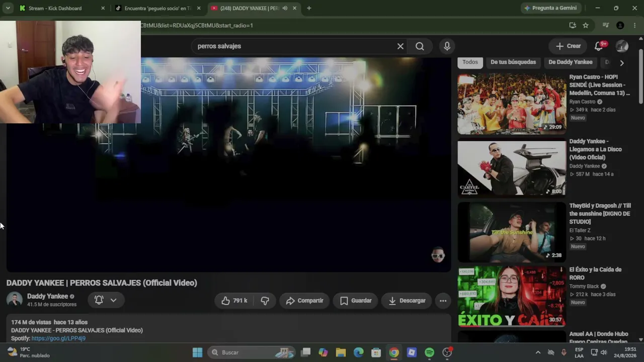The image size is (644, 362).
Task: Open the Chrome profile avatar
Action: tap(620, 25)
